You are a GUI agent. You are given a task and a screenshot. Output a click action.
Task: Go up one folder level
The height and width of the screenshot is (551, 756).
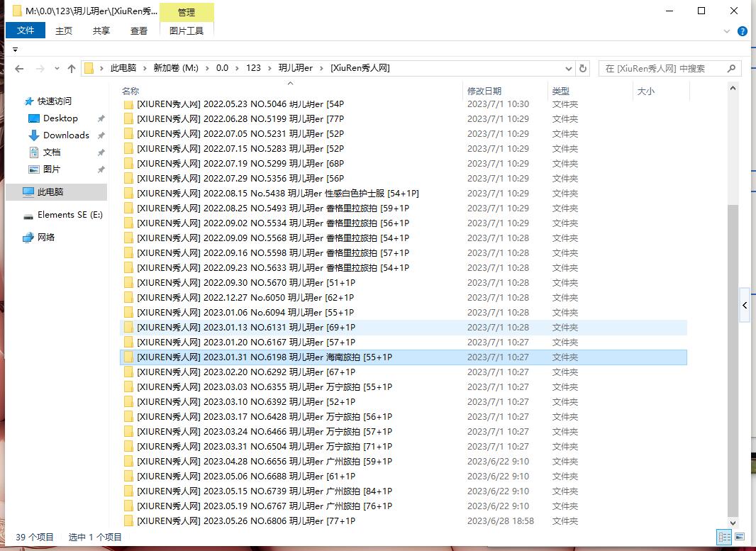pyautogui.click(x=72, y=69)
